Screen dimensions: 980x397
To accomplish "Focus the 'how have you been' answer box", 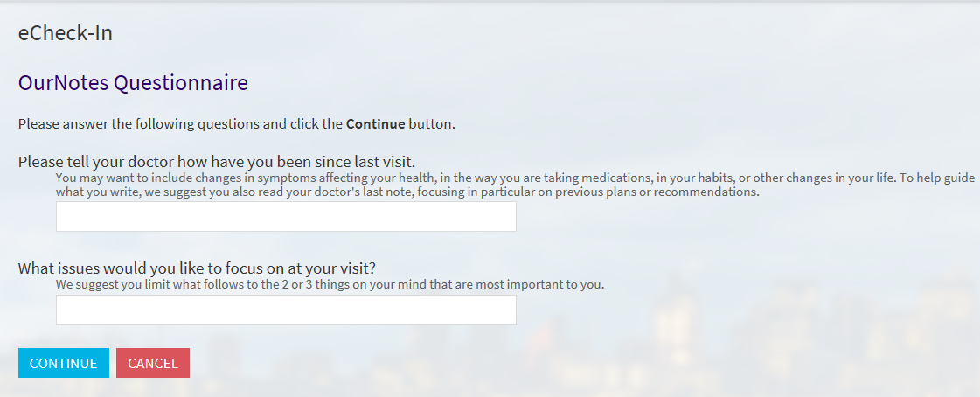I will point(286,216).
